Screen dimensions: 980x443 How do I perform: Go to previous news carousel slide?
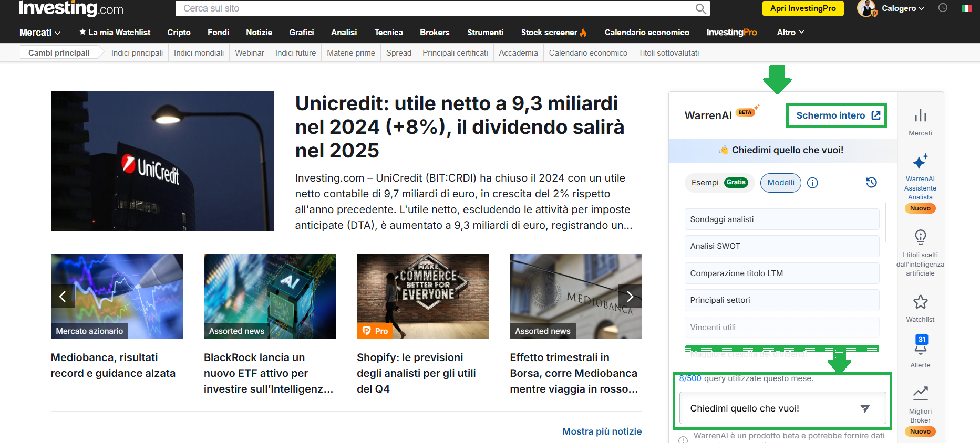63,297
